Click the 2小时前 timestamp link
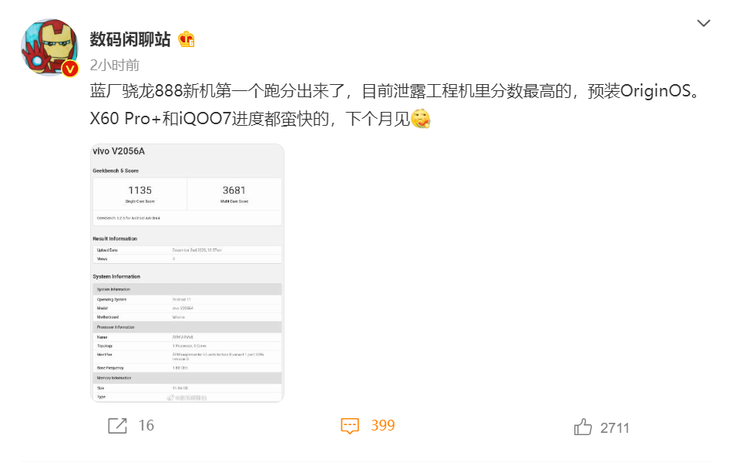Viewport: 730px width, 466px height. (x=115, y=65)
